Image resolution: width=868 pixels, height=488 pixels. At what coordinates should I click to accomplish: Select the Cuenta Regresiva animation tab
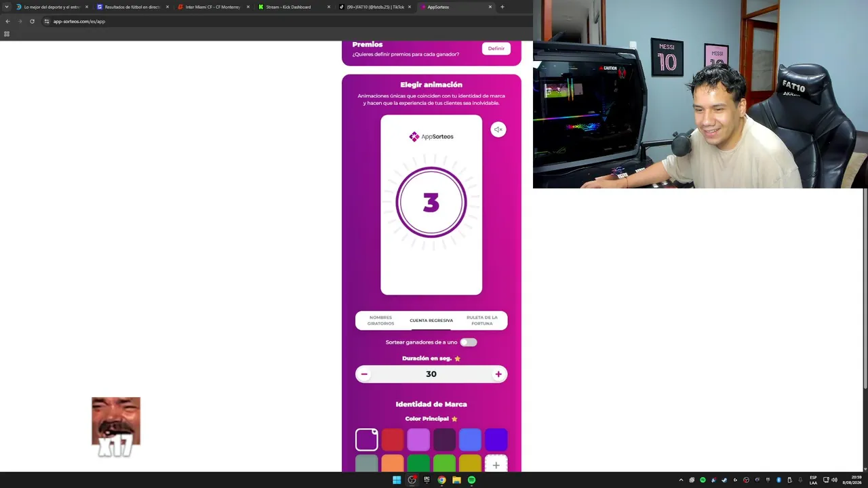[x=431, y=321]
